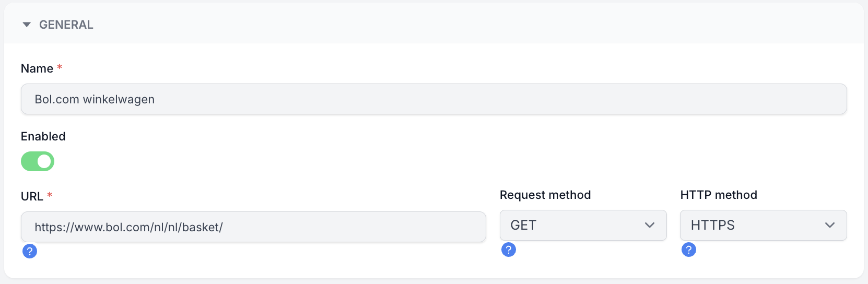The height and width of the screenshot is (284, 868).
Task: Click empty area of GENERAL header bar
Action: pyautogui.click(x=470, y=25)
